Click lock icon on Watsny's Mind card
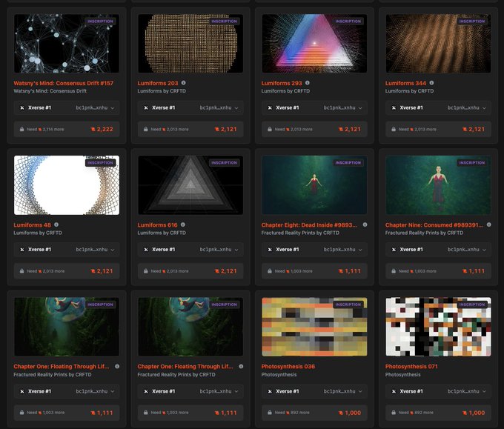This screenshot has height=429, width=504. click(21, 129)
